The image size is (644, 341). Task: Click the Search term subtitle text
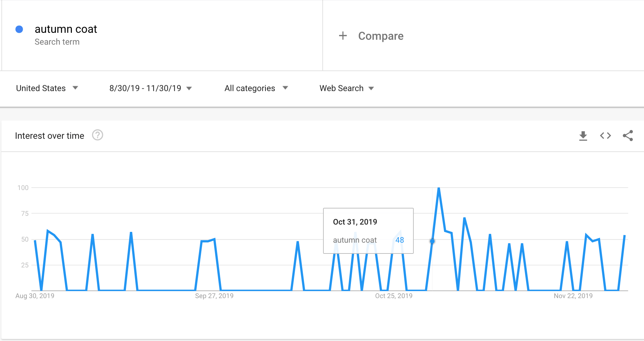(x=57, y=42)
